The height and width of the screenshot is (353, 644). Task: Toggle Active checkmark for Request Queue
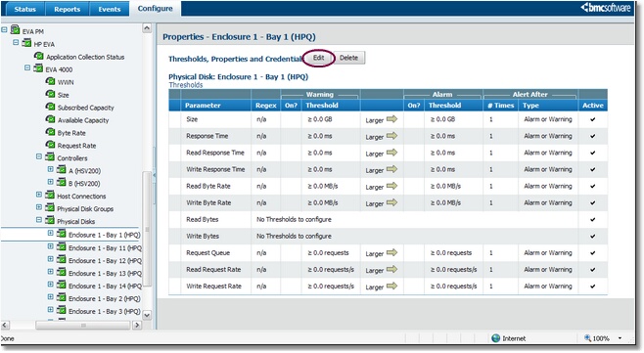[x=593, y=253]
